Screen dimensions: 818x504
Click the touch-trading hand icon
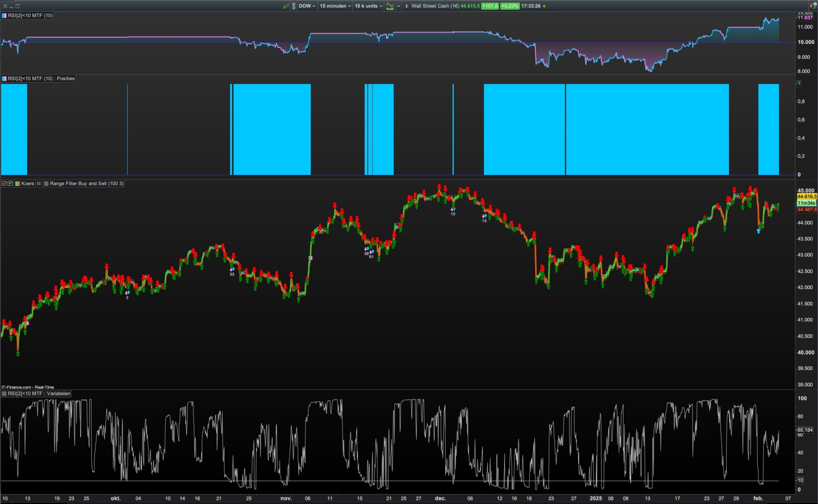coord(294,6)
